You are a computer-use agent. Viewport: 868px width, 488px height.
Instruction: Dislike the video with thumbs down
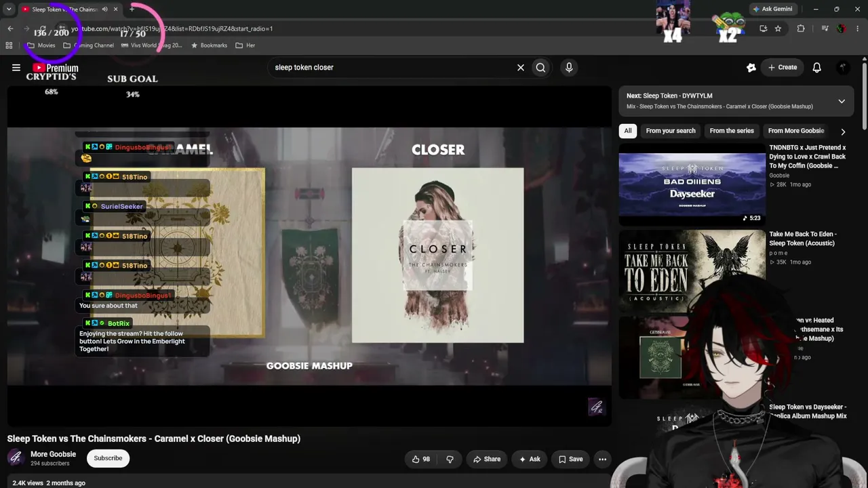450,459
